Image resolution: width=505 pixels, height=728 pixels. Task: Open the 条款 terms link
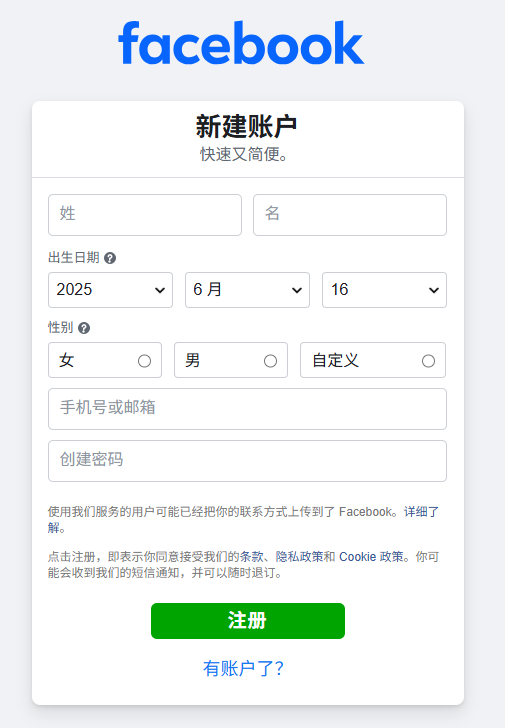(x=252, y=557)
